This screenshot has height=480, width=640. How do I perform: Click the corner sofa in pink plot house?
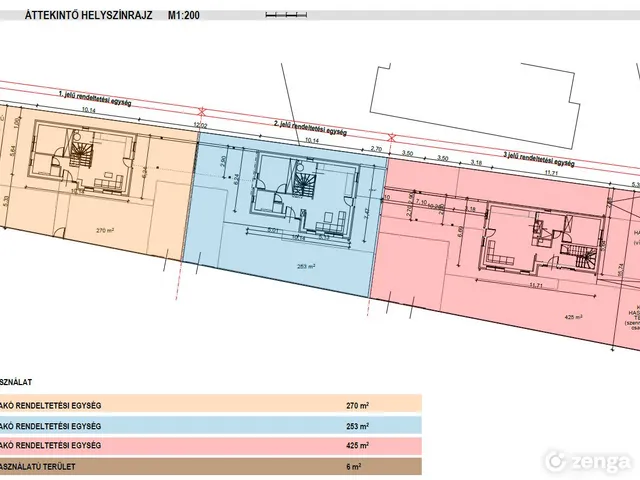click(x=500, y=253)
